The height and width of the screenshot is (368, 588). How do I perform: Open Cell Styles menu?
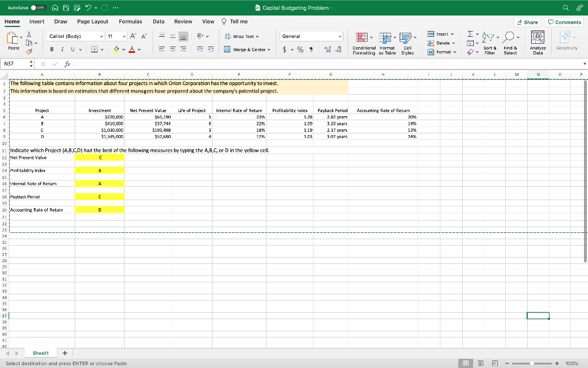[x=408, y=44]
